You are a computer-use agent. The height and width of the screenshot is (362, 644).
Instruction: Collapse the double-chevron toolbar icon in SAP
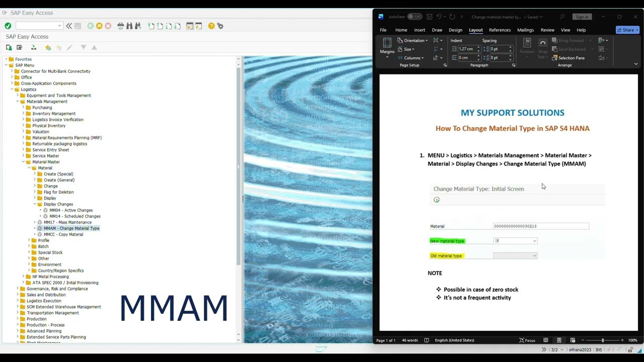(69, 26)
